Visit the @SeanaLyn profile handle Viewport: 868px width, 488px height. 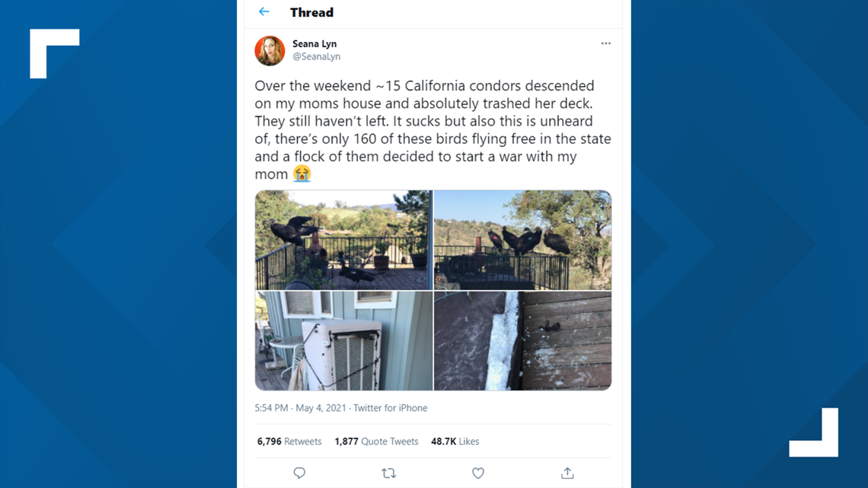coord(317,56)
